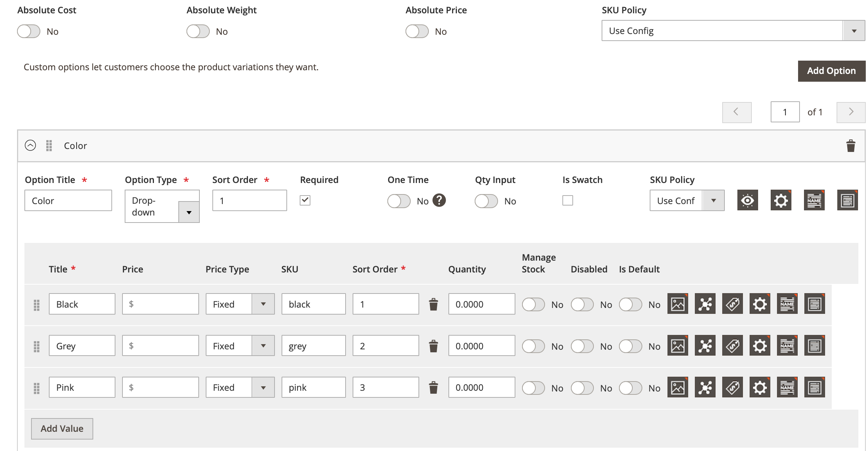Delete the Color option with trash icon
Screen dimensions: 868x451
tap(851, 146)
